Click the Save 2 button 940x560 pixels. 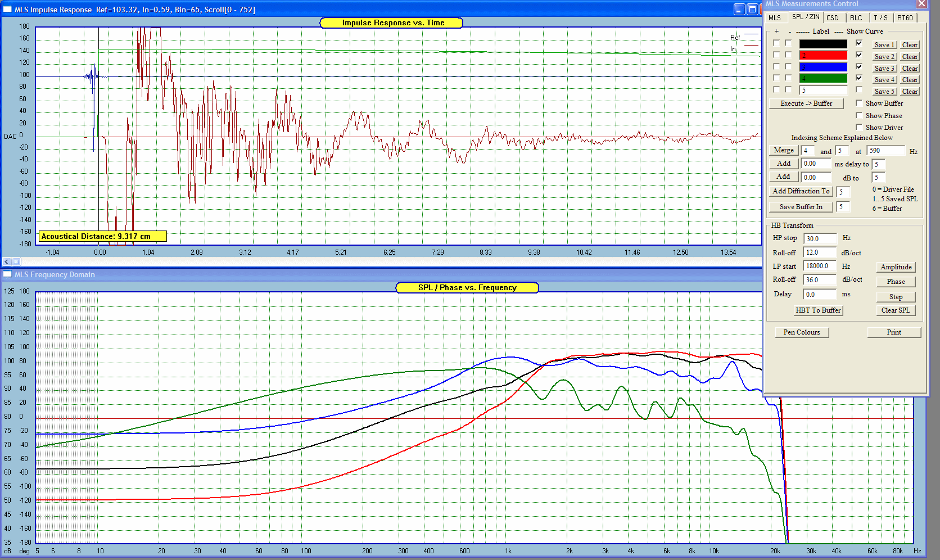point(884,57)
